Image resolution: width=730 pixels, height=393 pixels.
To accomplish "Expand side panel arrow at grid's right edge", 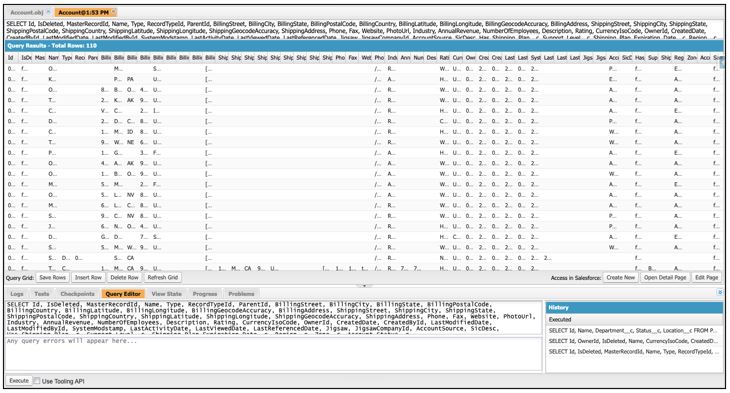I will click(x=722, y=63).
